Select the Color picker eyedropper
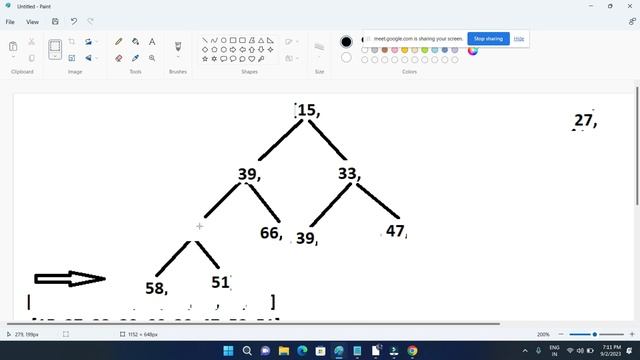This screenshot has height=360, width=640. (x=136, y=58)
